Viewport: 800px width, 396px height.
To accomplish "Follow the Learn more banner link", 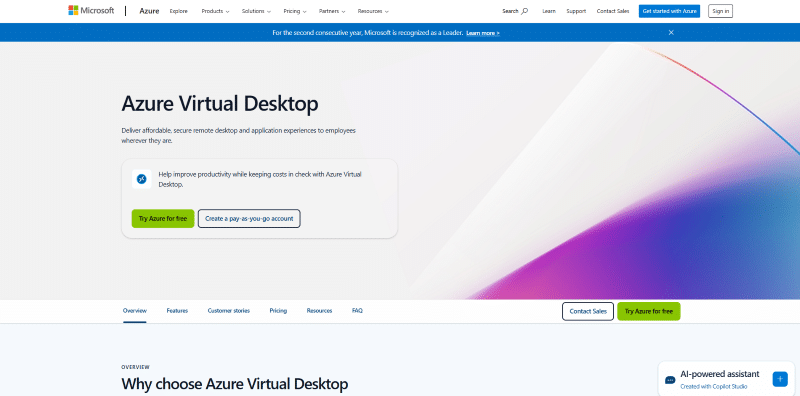I will click(483, 33).
